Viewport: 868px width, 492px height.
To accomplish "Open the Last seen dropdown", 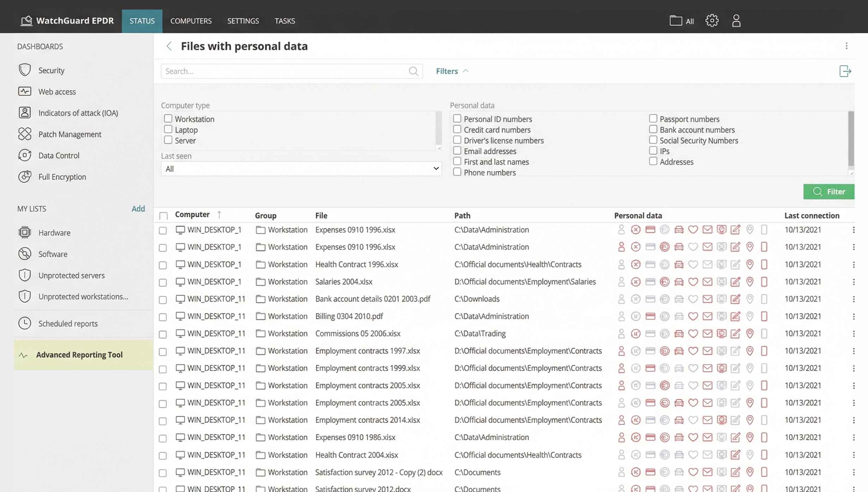I will (301, 169).
